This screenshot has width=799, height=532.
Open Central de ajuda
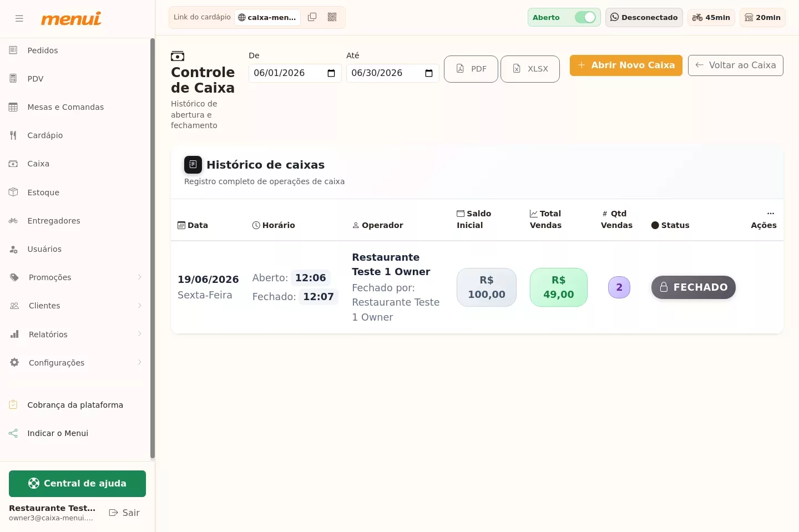pos(77,484)
